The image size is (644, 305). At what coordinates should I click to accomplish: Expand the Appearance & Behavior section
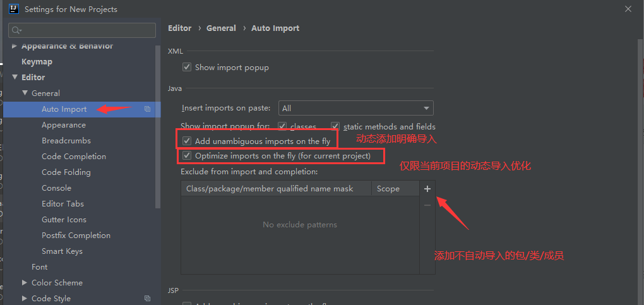(x=15, y=46)
